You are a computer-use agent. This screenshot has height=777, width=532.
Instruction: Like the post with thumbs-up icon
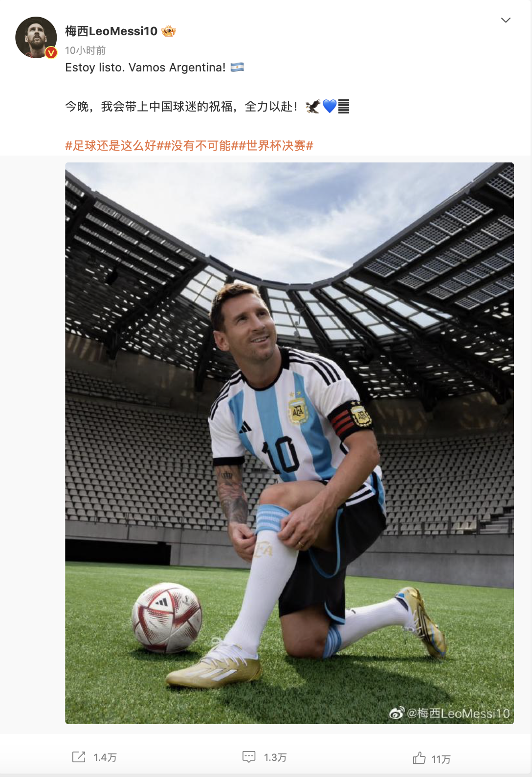(419, 758)
